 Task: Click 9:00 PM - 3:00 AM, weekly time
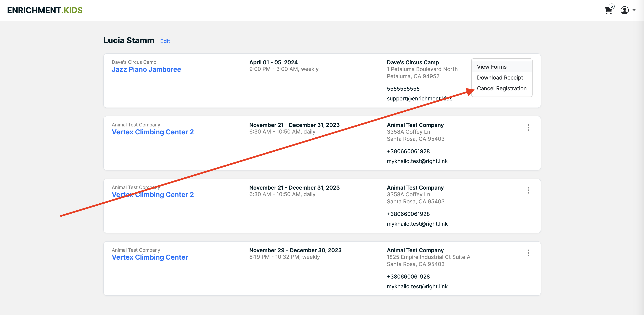(x=284, y=69)
